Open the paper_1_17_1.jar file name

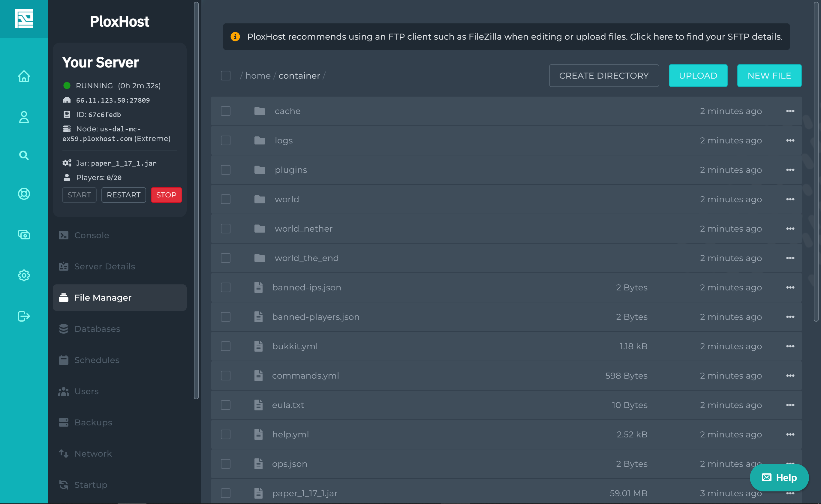[x=305, y=493]
